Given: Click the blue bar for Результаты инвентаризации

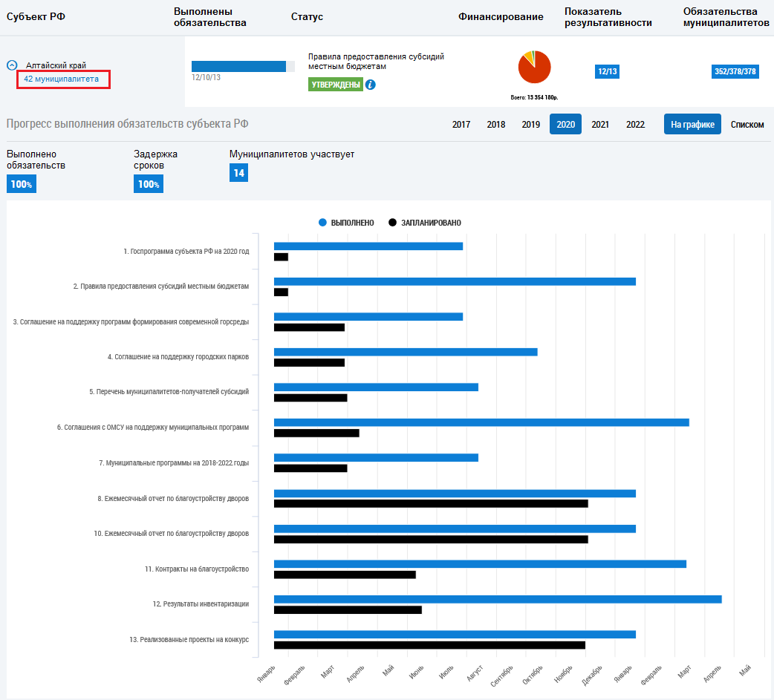Looking at the screenshot, I should 497,599.
